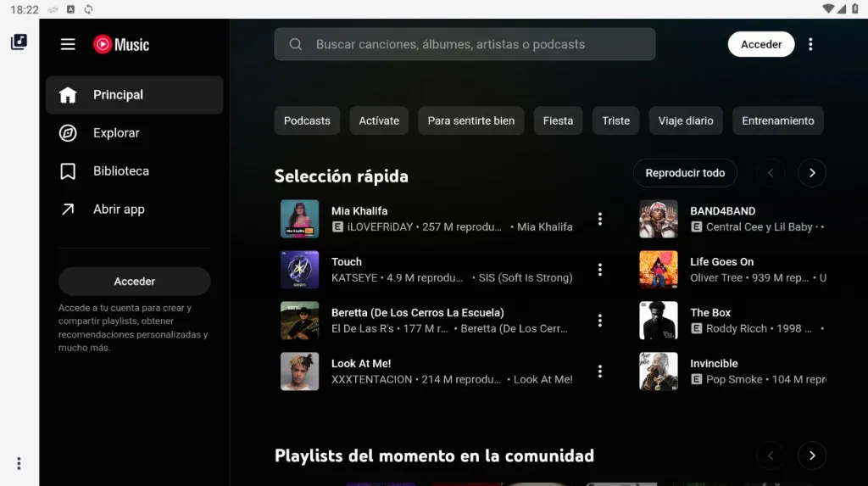Open the header three-dot settings menu
The height and width of the screenshot is (486, 868).
tap(810, 44)
